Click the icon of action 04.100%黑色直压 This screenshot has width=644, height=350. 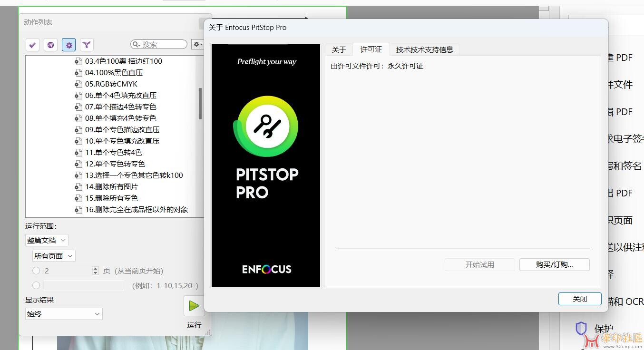click(78, 73)
